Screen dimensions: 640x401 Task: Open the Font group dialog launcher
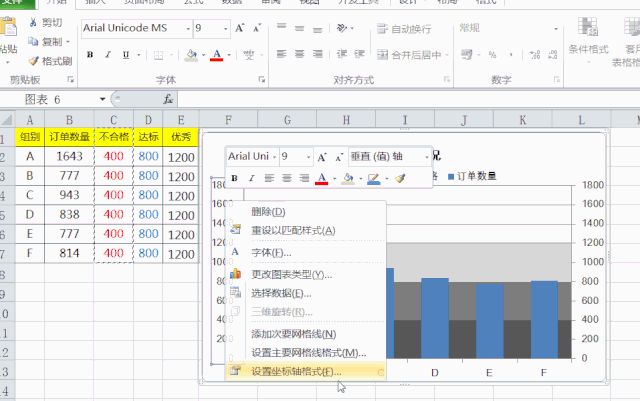click(x=261, y=79)
